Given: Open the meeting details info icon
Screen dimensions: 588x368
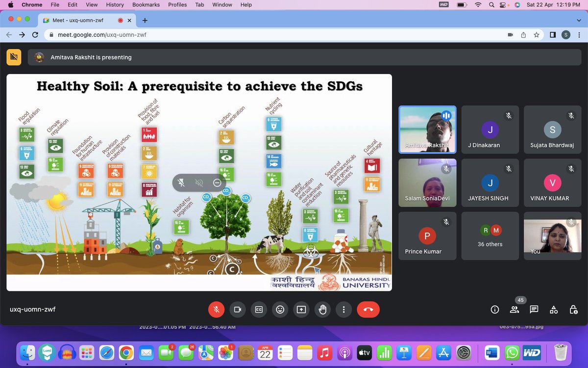Looking at the screenshot, I should coord(495,310).
